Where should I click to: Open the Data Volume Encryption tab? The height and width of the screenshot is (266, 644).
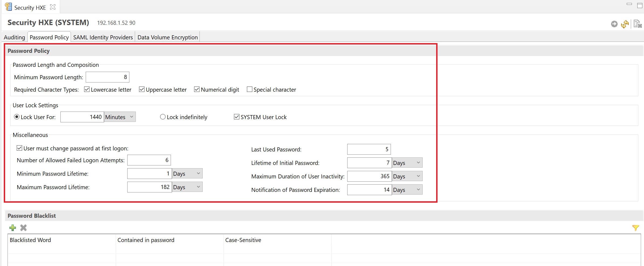[167, 37]
